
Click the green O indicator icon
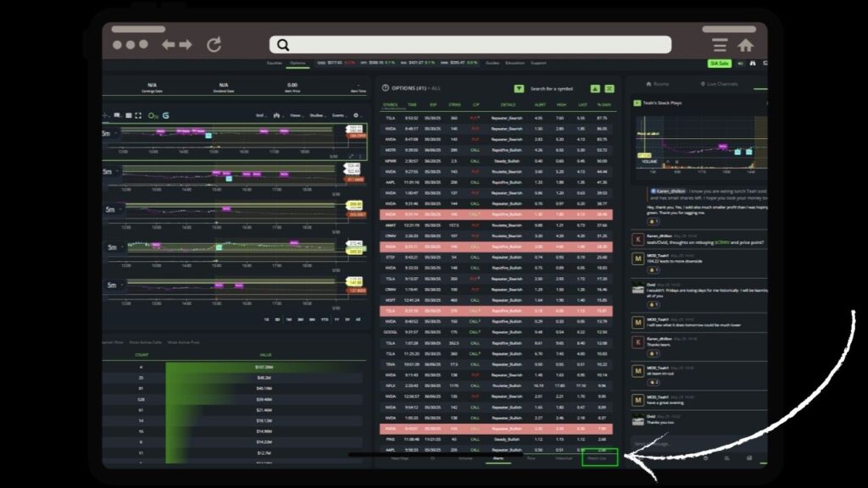pyautogui.click(x=153, y=115)
